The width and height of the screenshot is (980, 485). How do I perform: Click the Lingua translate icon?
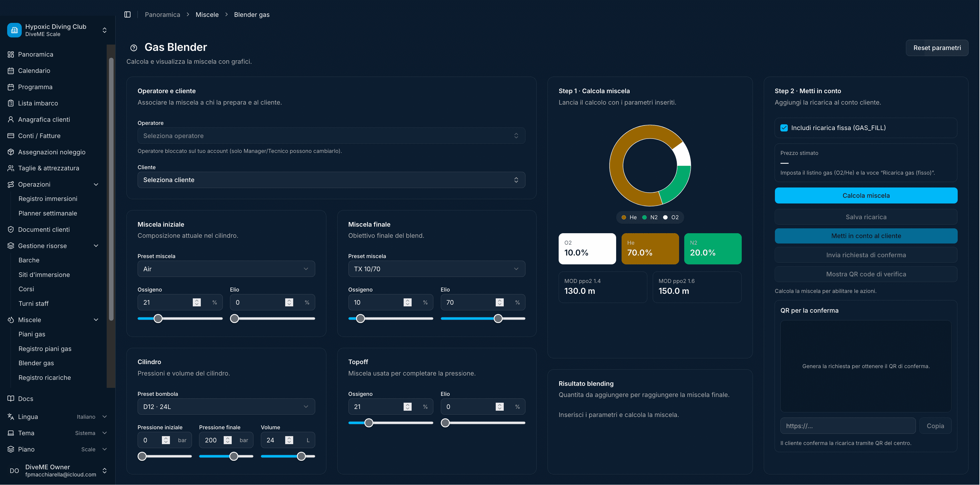tap(11, 417)
